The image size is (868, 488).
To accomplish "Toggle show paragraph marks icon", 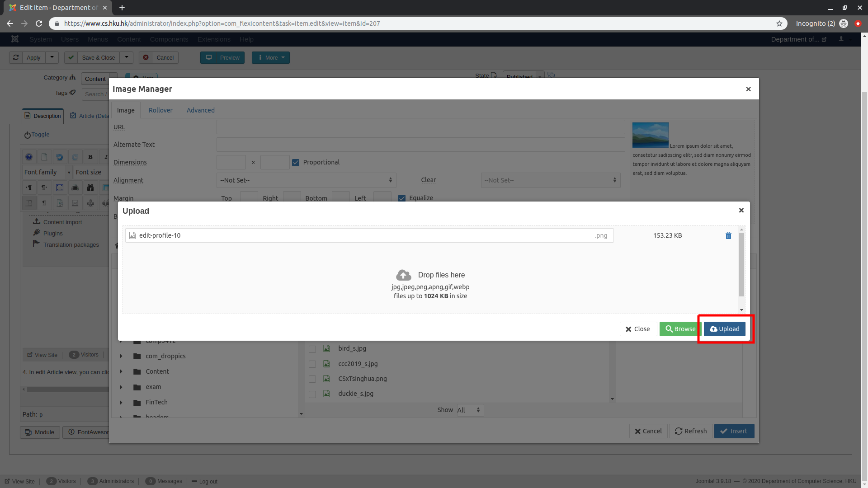I will 44,203.
